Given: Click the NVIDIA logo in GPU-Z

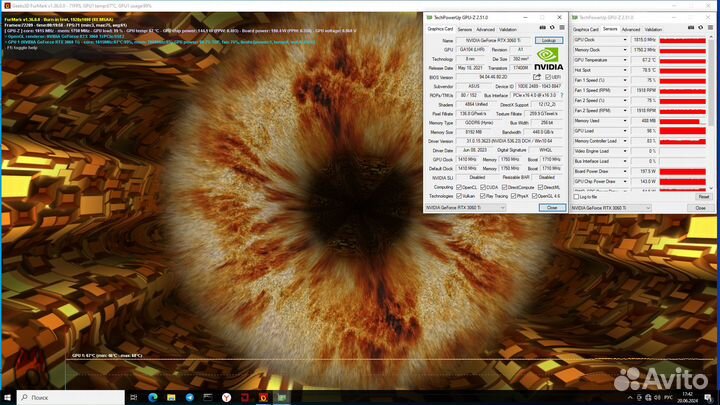Looking at the screenshot, I should click(548, 59).
